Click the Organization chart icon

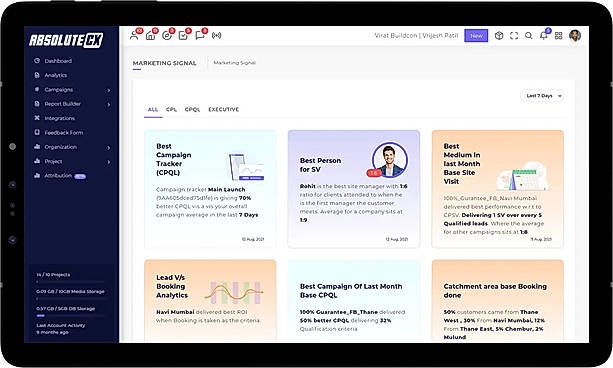(37, 147)
